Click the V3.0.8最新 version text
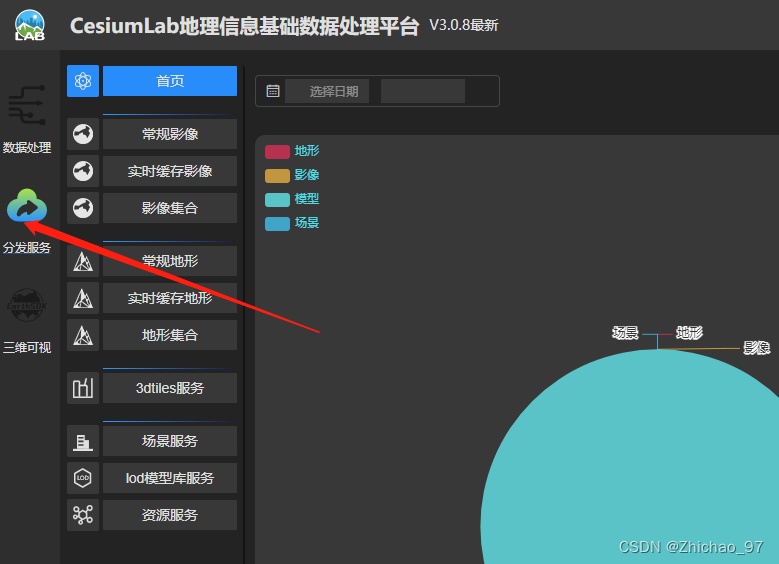Image resolution: width=779 pixels, height=564 pixels. 464,25
